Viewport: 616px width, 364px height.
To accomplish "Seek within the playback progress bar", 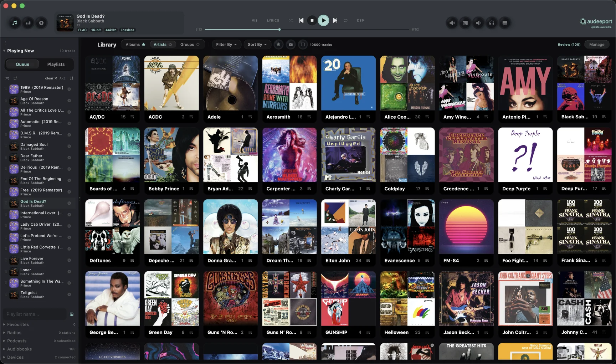I will click(x=307, y=29).
